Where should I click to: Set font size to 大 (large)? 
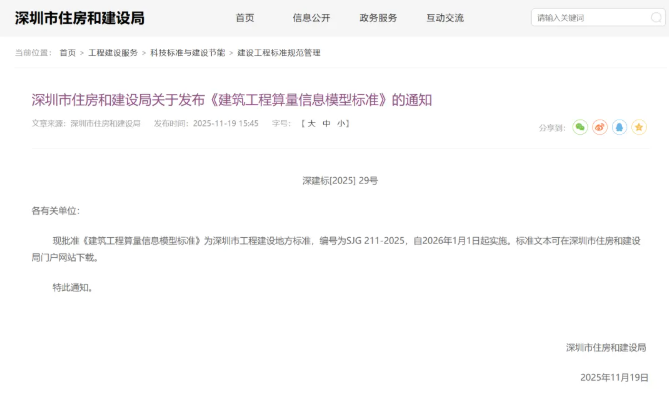point(311,124)
